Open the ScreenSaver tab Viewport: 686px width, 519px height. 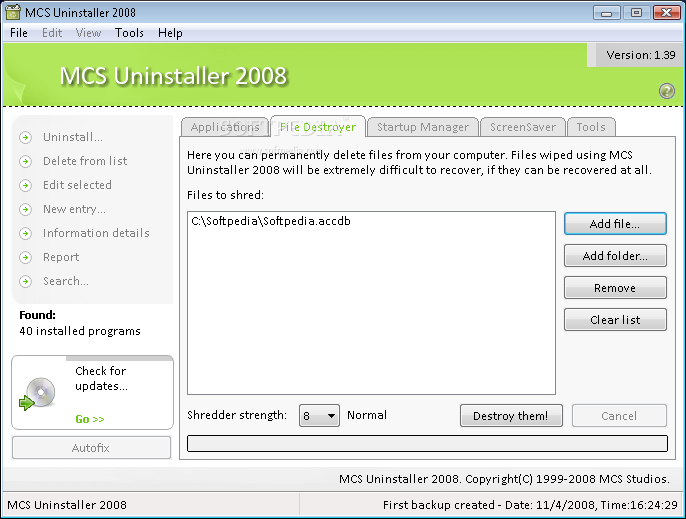[x=523, y=127]
